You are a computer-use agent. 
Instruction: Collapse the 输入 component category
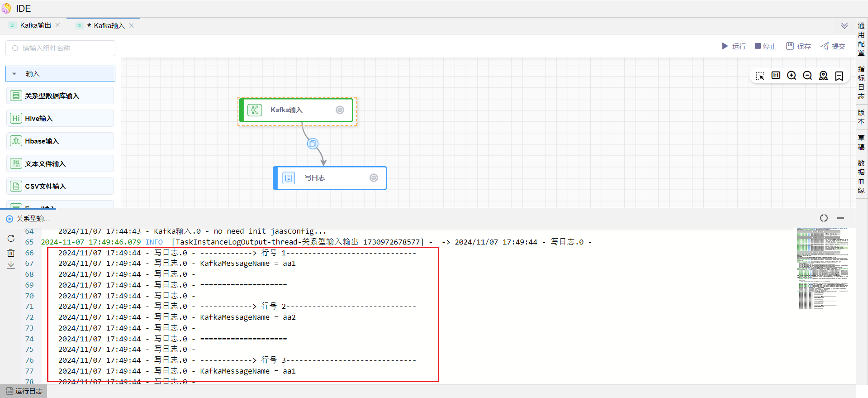tap(14, 74)
